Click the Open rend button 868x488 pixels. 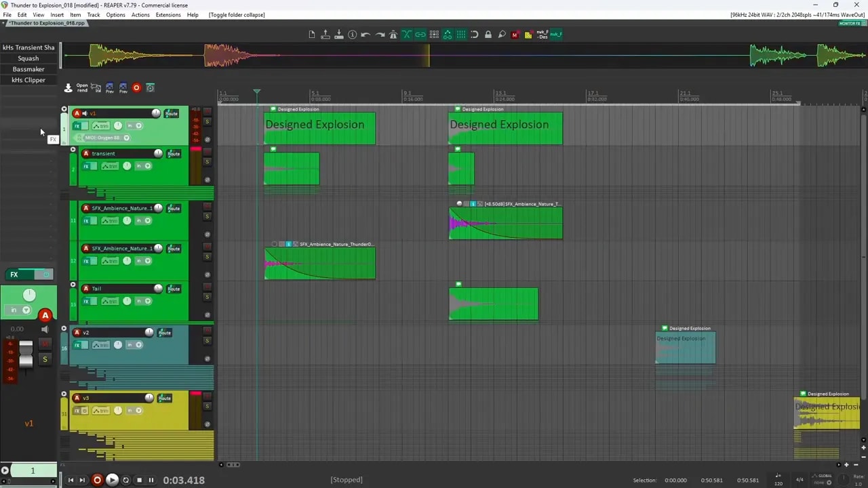[x=82, y=87]
